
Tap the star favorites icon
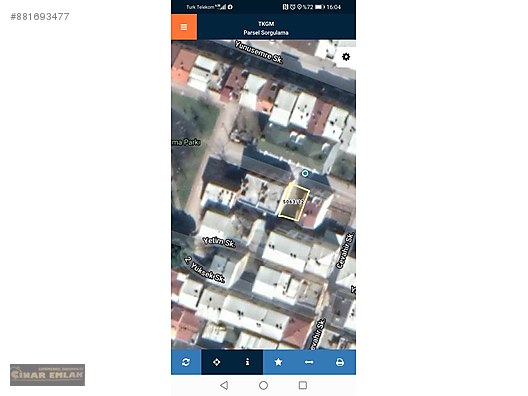(x=278, y=362)
